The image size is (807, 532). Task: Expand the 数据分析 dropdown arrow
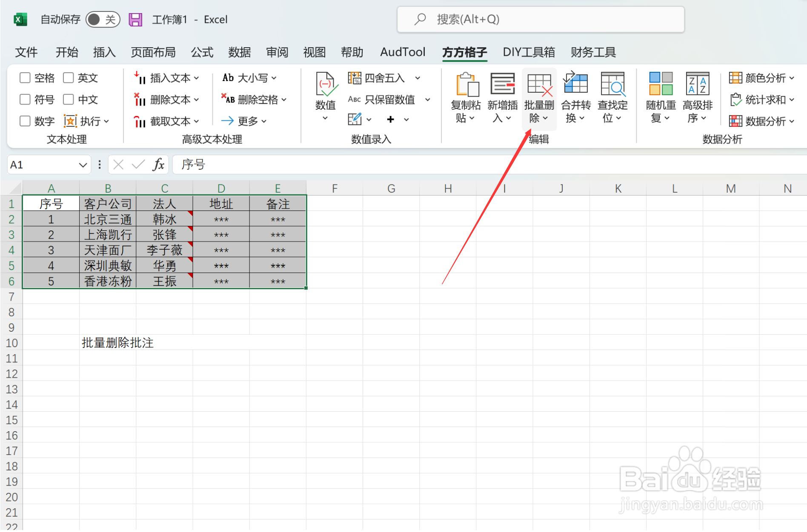click(x=792, y=122)
